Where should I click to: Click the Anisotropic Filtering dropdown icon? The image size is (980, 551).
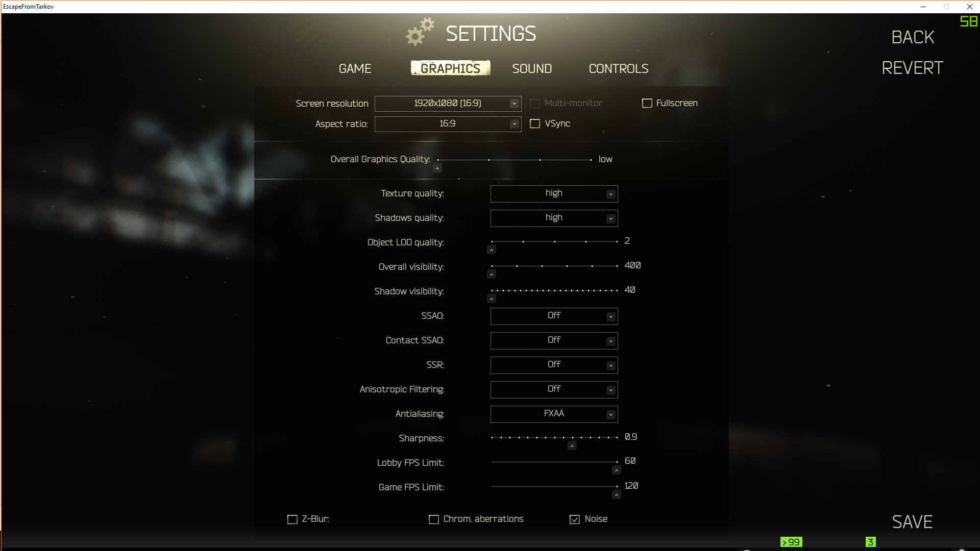click(x=610, y=390)
